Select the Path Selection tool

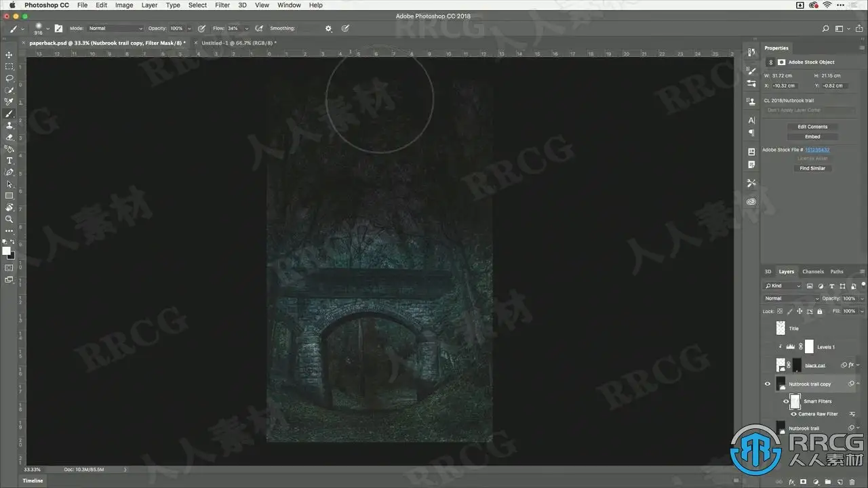pos(9,184)
